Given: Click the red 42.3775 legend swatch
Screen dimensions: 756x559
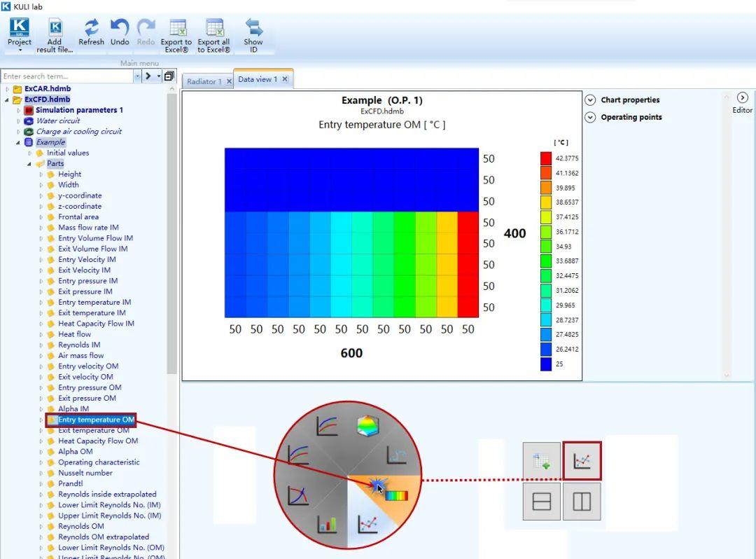Looking at the screenshot, I should pos(546,158).
